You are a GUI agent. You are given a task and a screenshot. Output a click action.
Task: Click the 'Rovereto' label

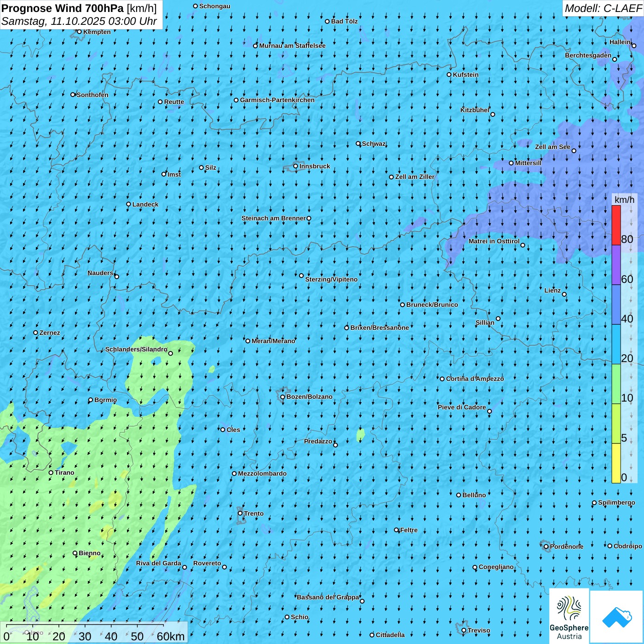click(x=207, y=563)
